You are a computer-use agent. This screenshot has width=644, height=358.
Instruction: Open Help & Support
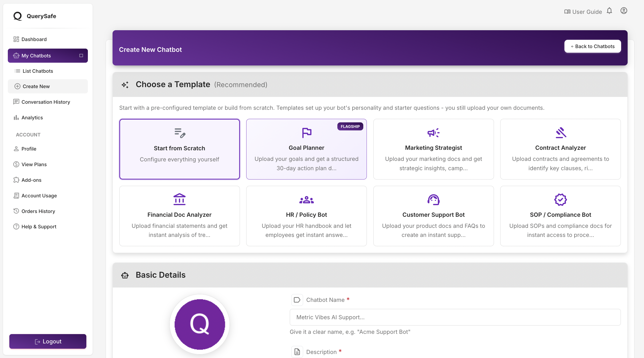tap(39, 226)
